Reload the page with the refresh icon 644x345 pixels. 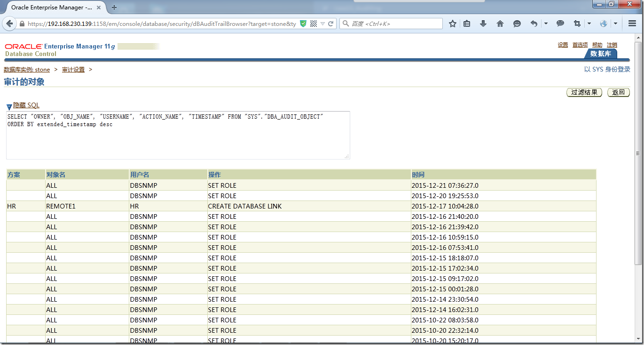coord(331,24)
